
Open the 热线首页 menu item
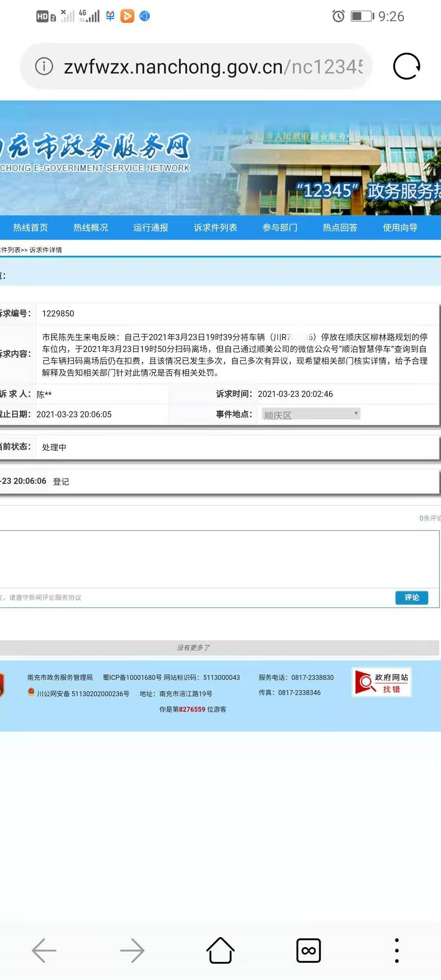tap(30, 227)
